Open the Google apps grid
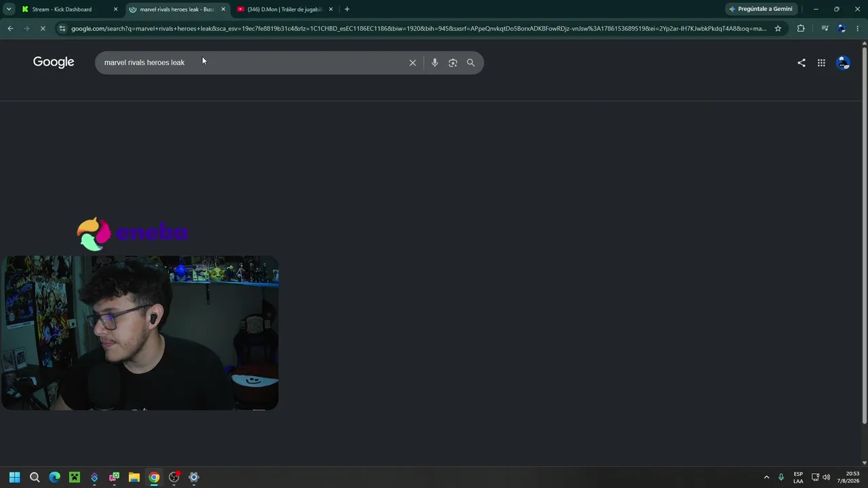Viewport: 868px width, 488px height. (821, 62)
